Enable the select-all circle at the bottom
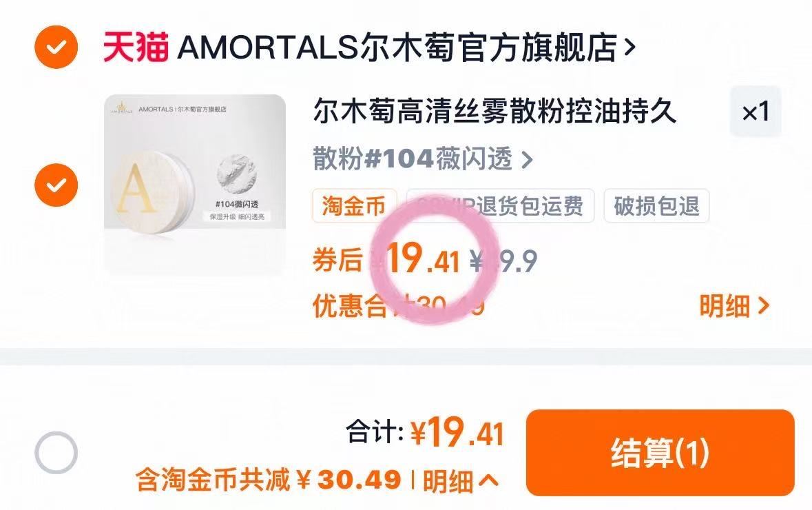The image size is (812, 510). 56,453
